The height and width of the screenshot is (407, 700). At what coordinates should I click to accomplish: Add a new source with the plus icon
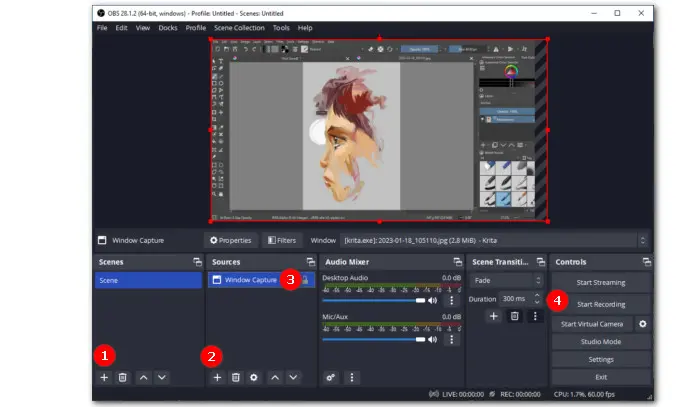217,378
